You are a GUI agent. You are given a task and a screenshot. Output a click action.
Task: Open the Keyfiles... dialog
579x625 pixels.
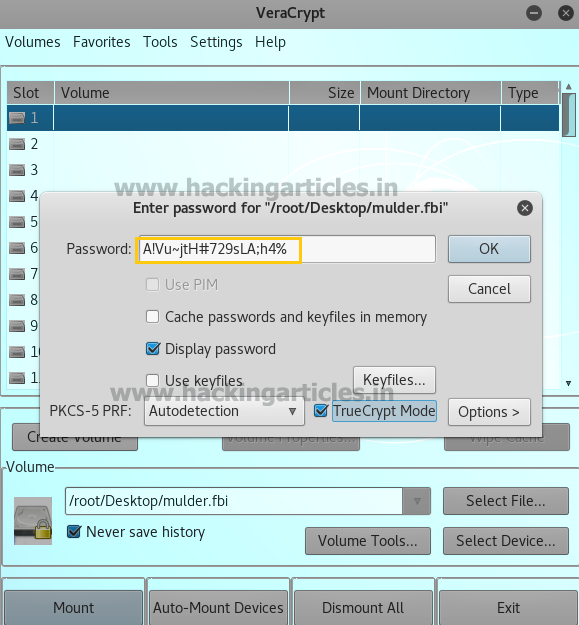coord(394,380)
